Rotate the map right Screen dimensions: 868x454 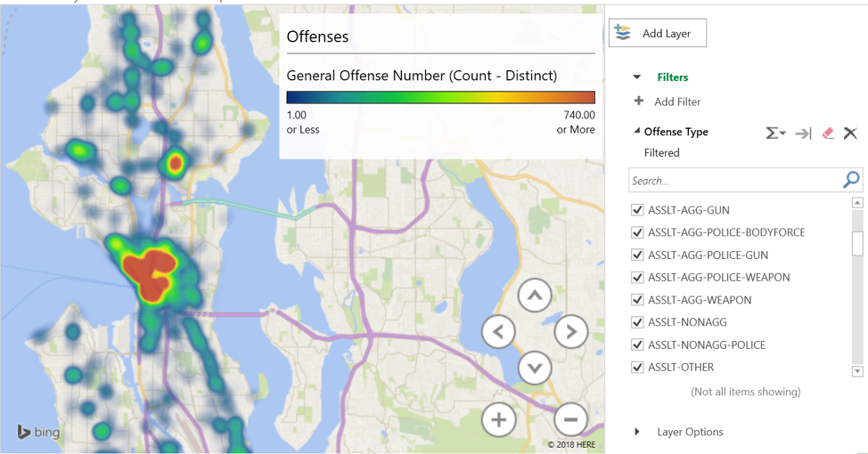click(571, 332)
